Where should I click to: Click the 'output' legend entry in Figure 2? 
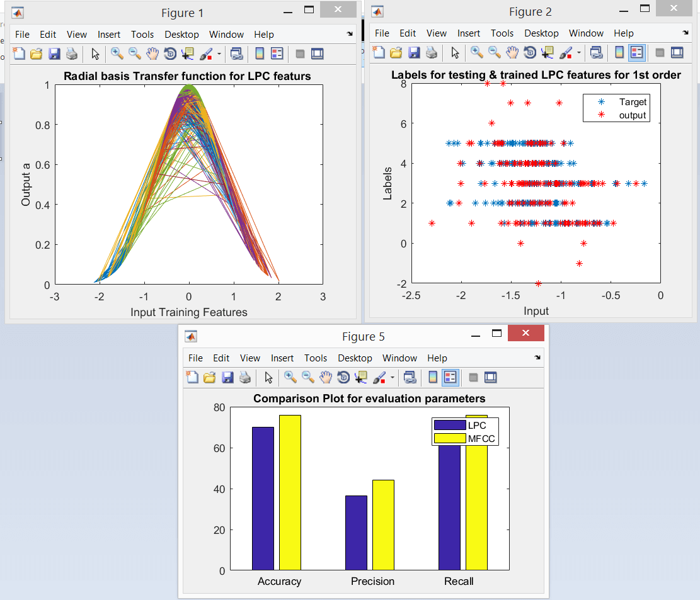coord(633,115)
